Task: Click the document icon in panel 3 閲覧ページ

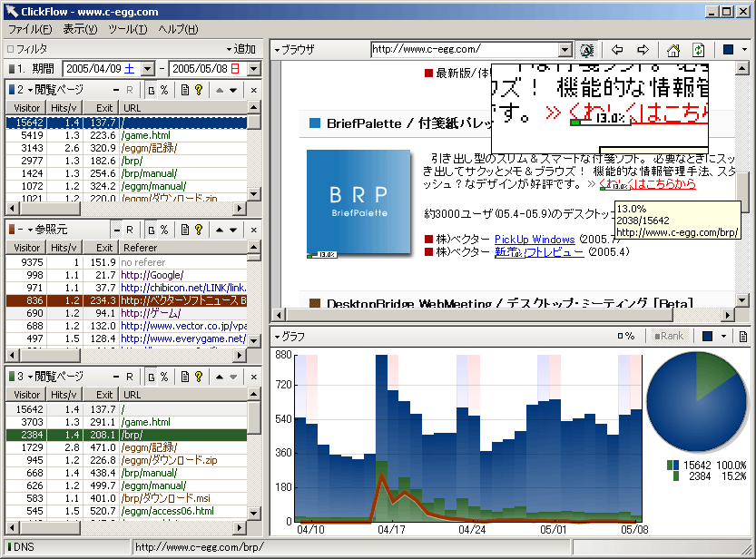Action: click(x=184, y=377)
